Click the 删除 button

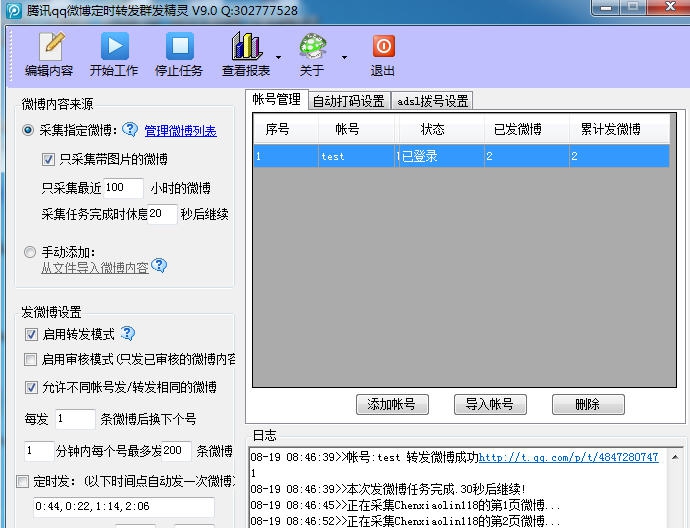[x=588, y=404]
